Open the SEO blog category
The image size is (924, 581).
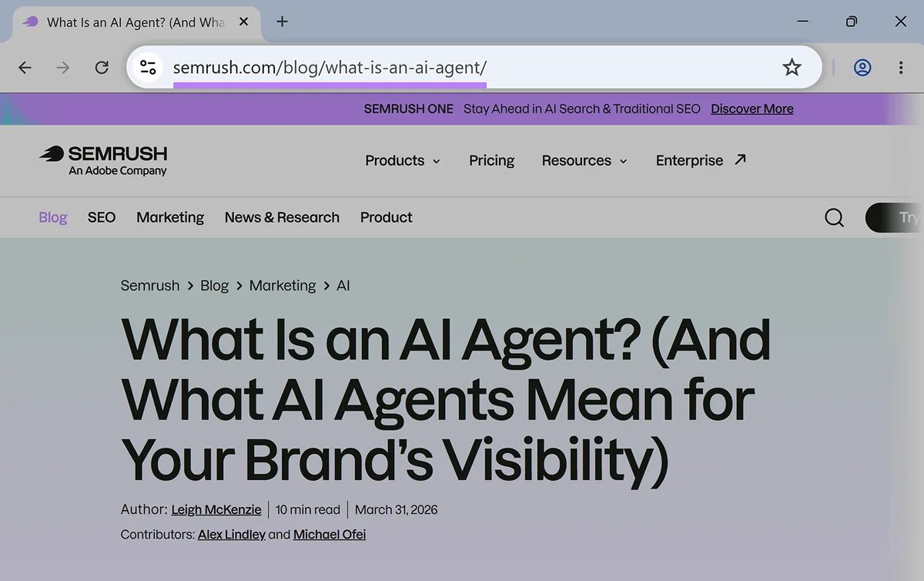[102, 217]
